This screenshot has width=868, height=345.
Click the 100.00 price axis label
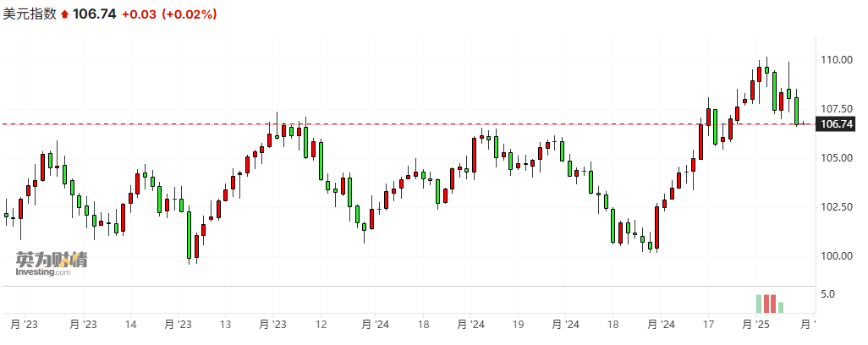tap(834, 255)
